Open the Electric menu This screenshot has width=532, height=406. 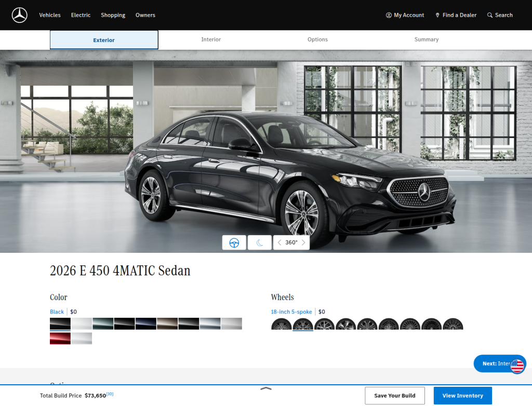[x=81, y=15]
